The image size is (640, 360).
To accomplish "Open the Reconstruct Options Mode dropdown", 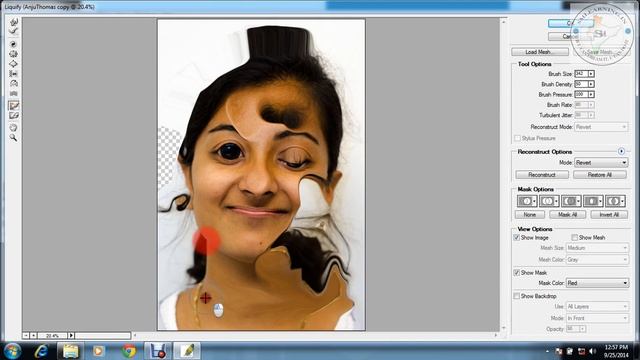I will tap(601, 162).
